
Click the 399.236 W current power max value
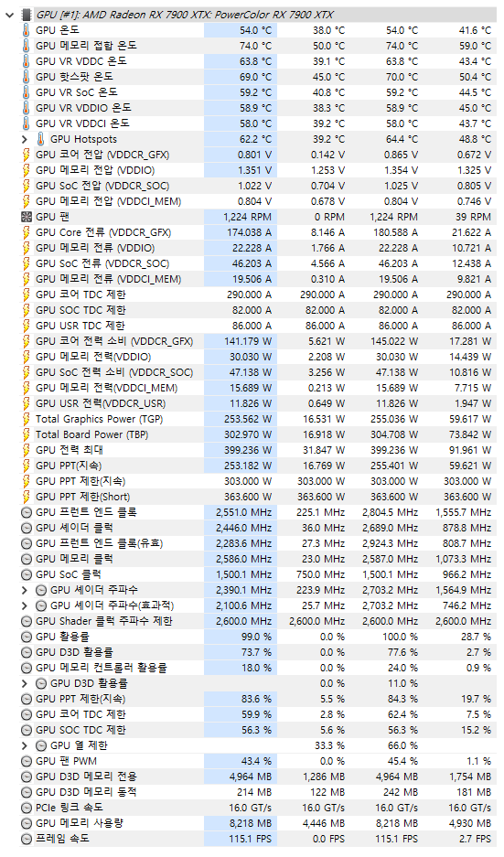pyautogui.click(x=248, y=450)
